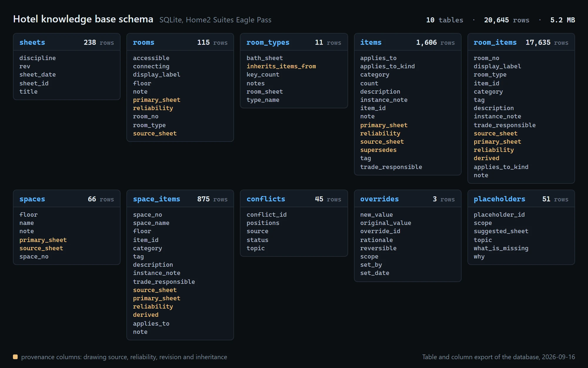Click the '10 tables' summary stat
Viewport: 588px width, 368px height.
click(445, 20)
